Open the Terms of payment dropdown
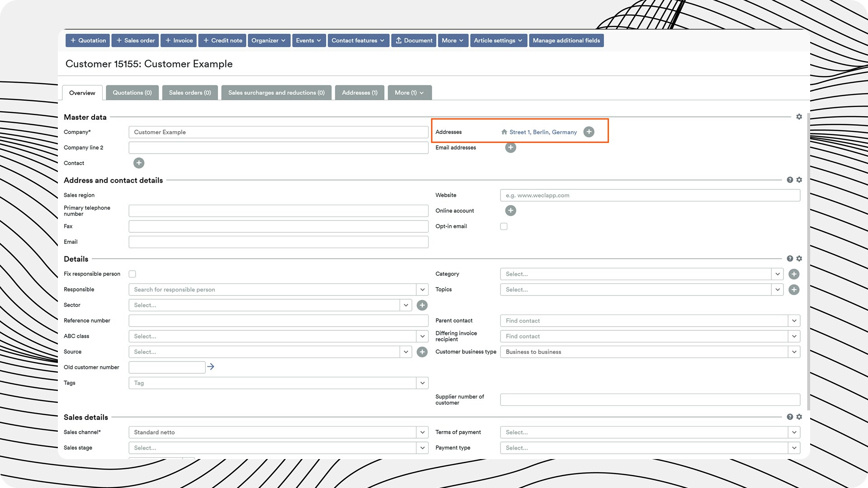The height and width of the screenshot is (488, 868). pyautogui.click(x=794, y=432)
